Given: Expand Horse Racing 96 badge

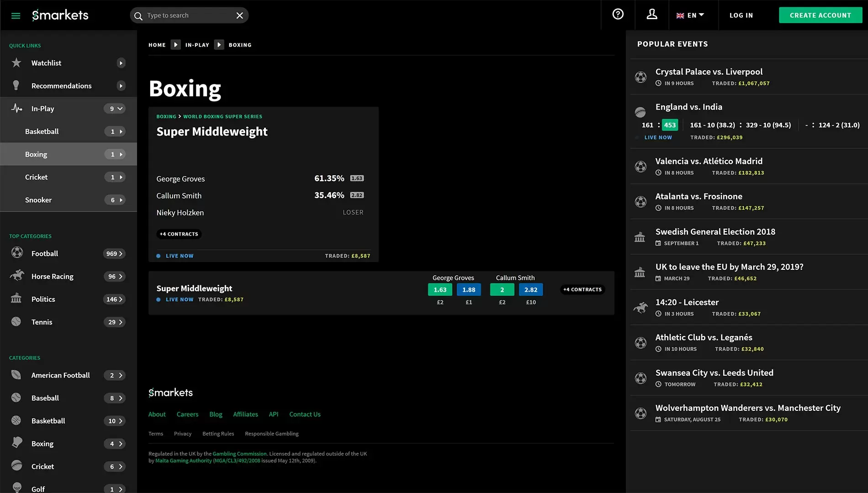Looking at the screenshot, I should pyautogui.click(x=114, y=276).
